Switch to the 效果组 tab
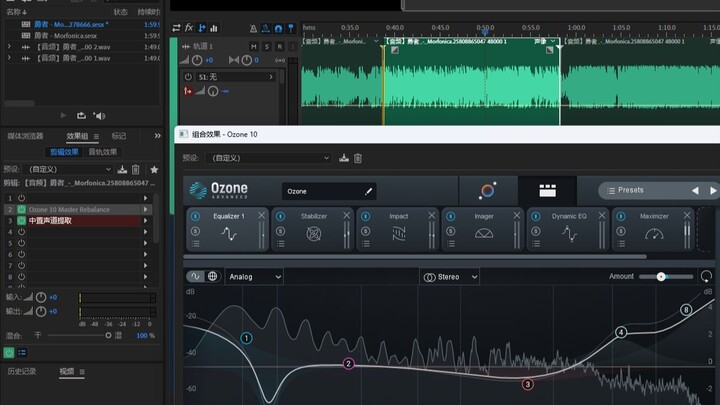This screenshot has width=720, height=405. (x=77, y=136)
